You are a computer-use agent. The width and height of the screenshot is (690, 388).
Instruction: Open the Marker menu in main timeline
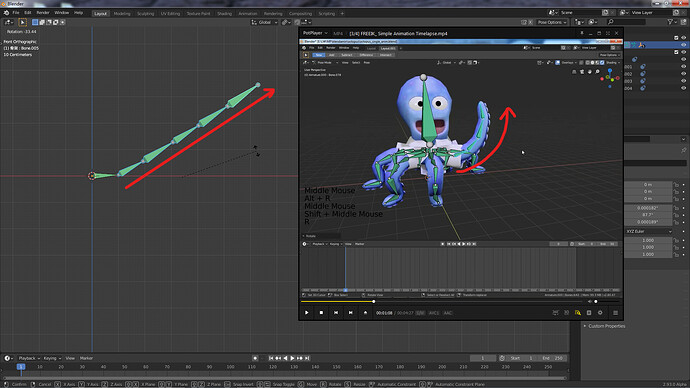(x=86, y=358)
